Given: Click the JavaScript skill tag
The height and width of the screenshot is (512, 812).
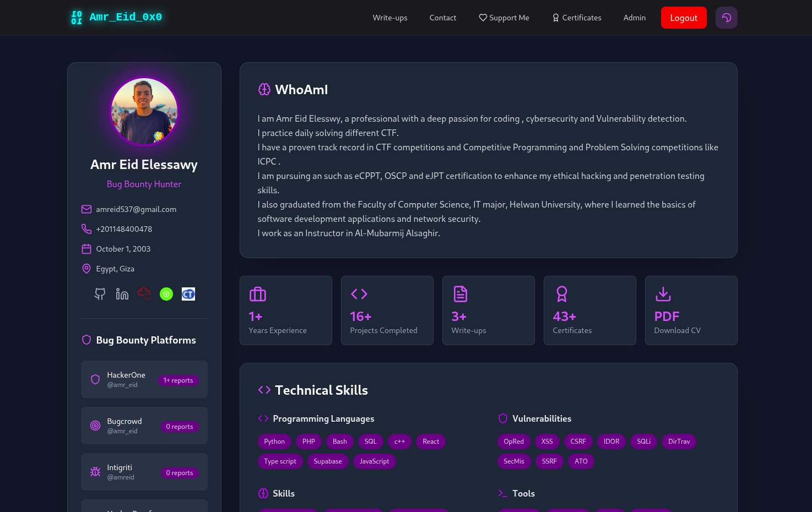Looking at the screenshot, I should (x=375, y=461).
